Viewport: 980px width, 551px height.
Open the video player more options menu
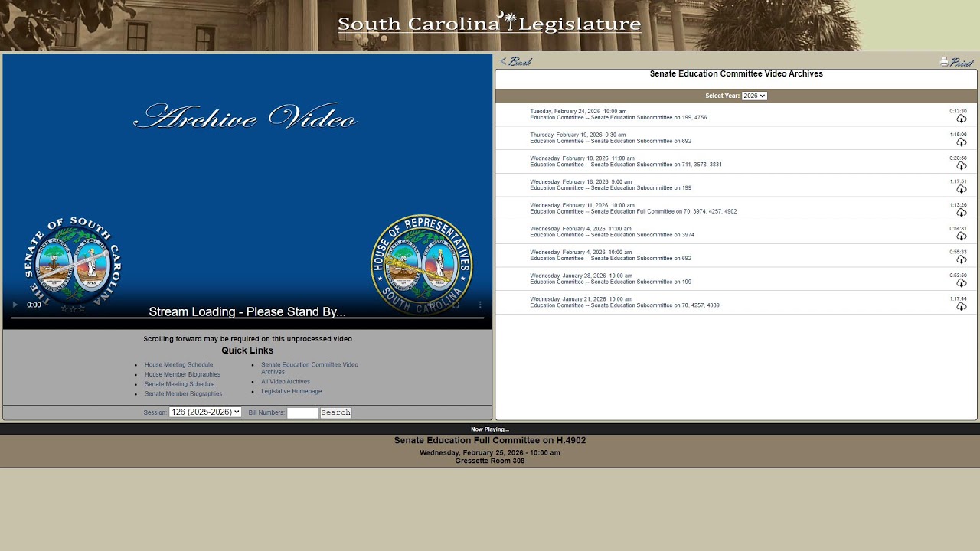[x=480, y=305]
